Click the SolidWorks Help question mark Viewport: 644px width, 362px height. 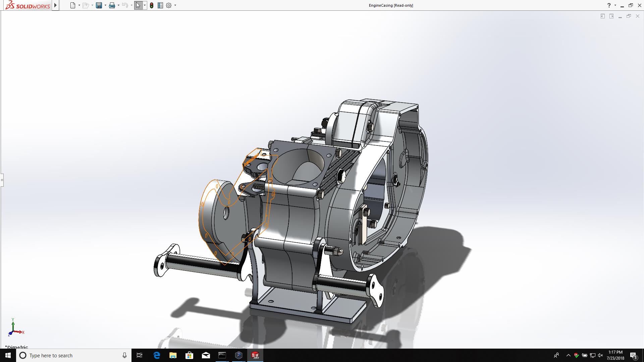pos(609,5)
